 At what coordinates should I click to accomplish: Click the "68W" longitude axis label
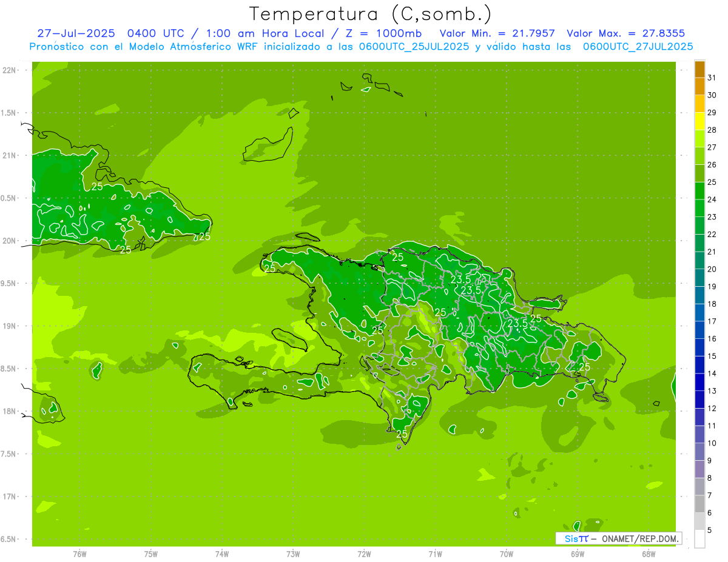click(x=648, y=554)
